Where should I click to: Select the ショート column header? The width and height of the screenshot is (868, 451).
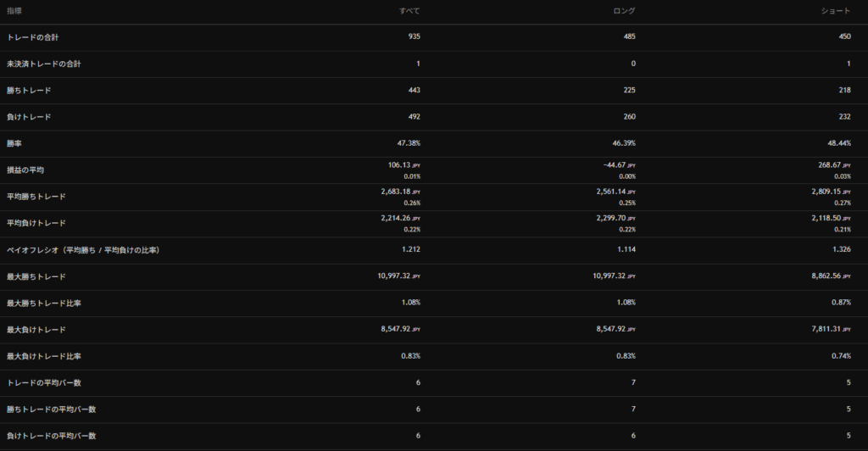(837, 10)
